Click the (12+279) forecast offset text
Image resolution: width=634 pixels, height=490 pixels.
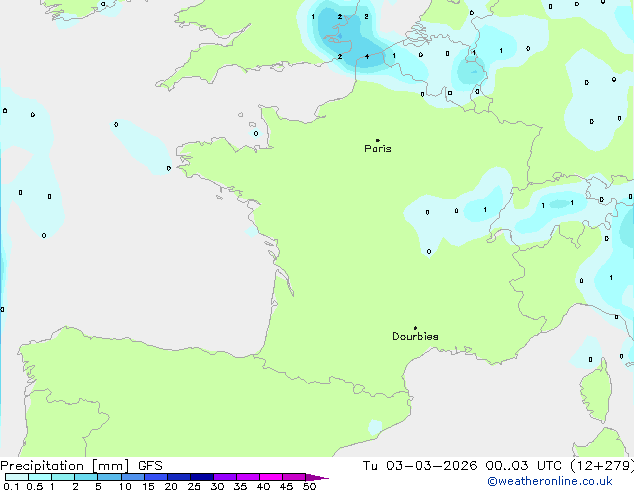coord(602,466)
